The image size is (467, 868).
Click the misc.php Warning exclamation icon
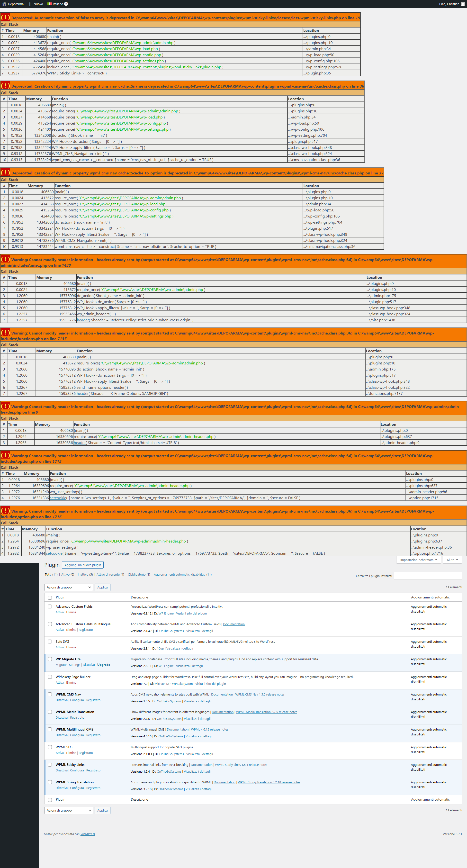[x=5, y=259]
